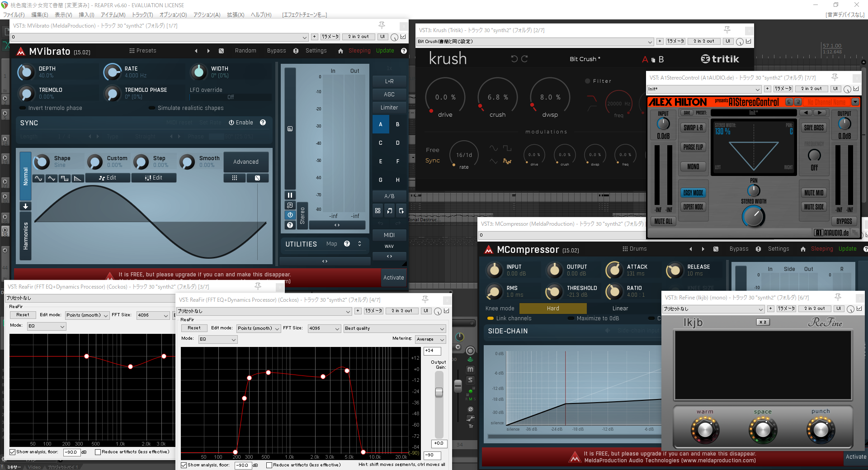The image size is (868, 470).
Task: Open the ファイル(F) menu
Action: [14, 15]
